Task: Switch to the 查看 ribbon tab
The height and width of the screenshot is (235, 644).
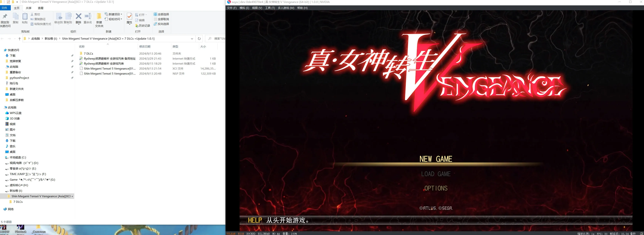Action: tap(41, 8)
